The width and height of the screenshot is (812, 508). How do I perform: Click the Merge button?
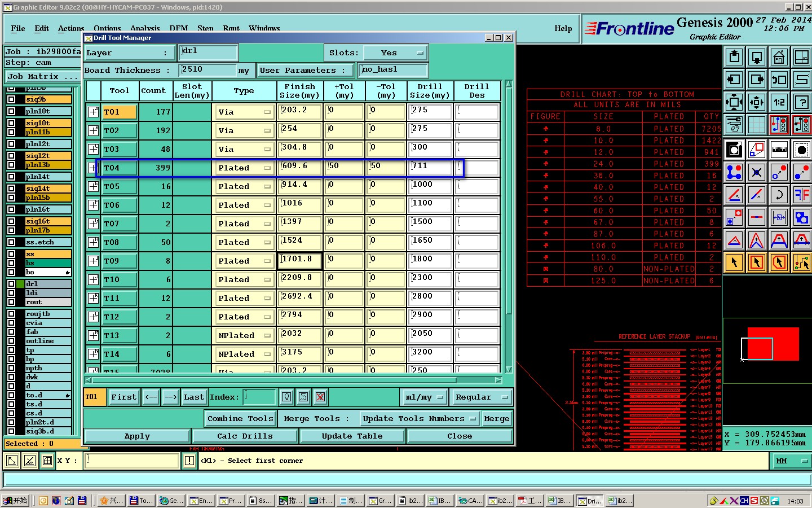pyautogui.click(x=497, y=418)
